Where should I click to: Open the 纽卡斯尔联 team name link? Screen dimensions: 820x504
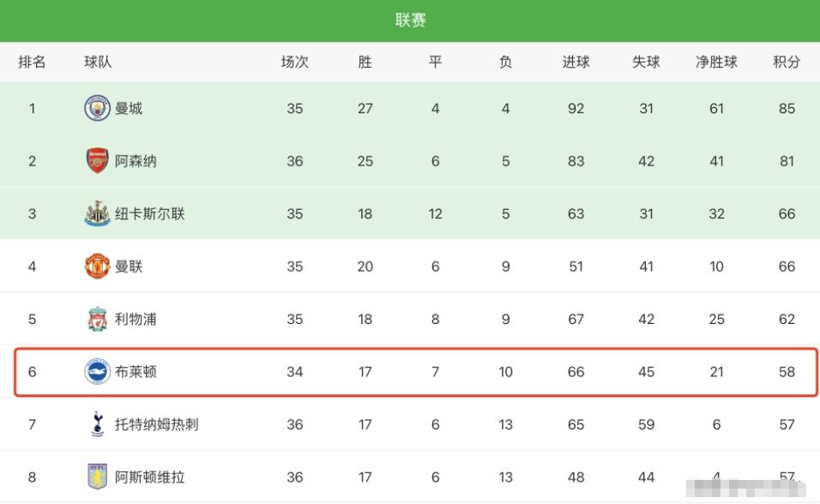tap(150, 213)
